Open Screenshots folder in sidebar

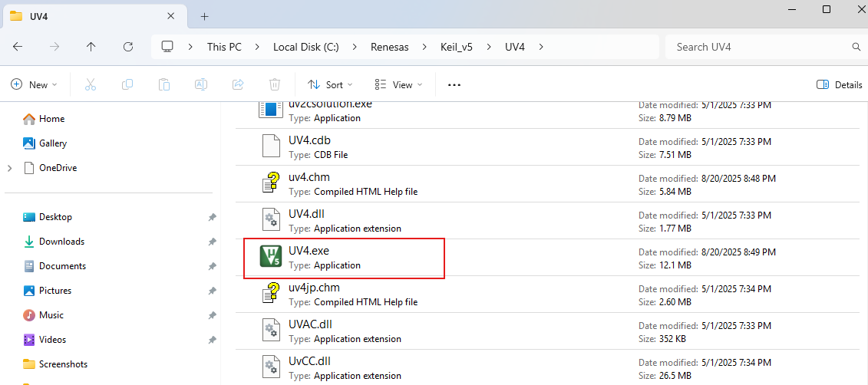click(x=63, y=364)
